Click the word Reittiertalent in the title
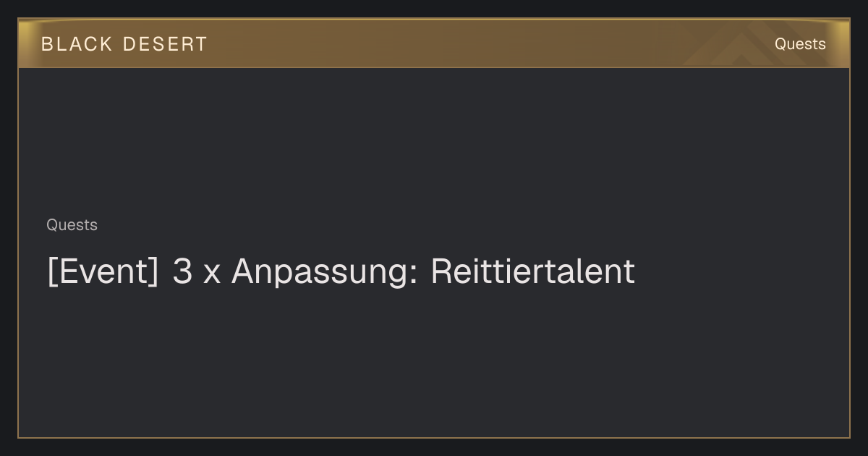Screen dimensions: 868x456 533,271
